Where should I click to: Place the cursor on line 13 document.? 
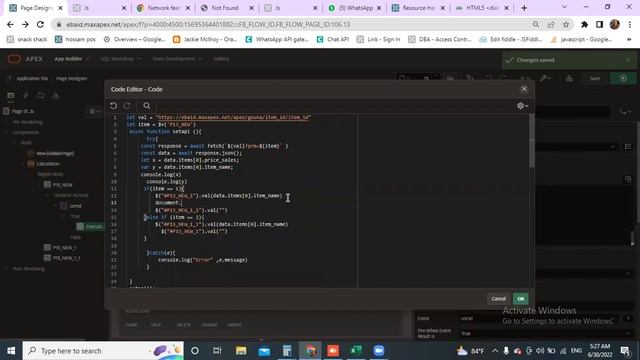point(167,203)
